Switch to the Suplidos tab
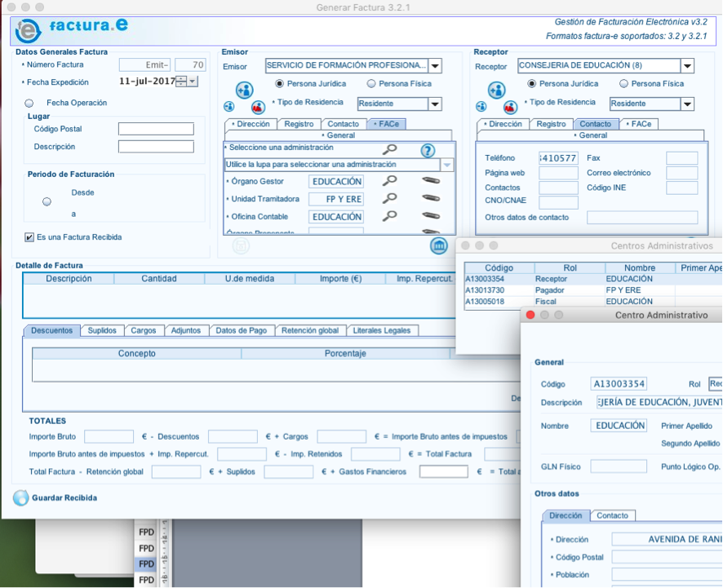The height and width of the screenshot is (588, 723). pyautogui.click(x=102, y=330)
